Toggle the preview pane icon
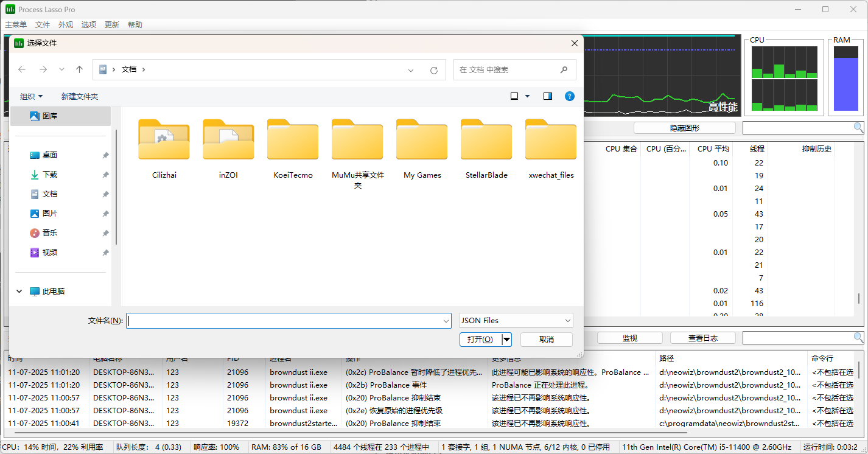 click(x=548, y=96)
